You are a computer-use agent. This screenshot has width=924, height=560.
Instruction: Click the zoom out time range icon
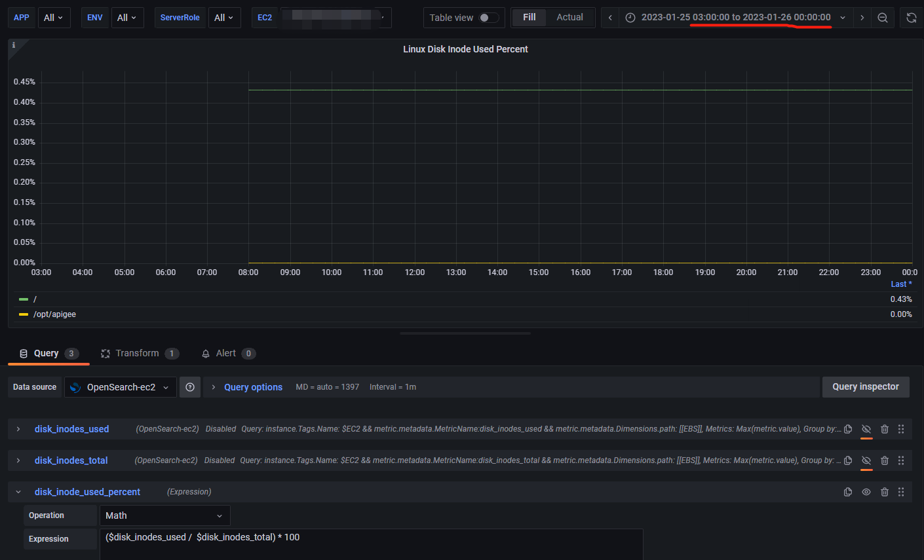883,18
